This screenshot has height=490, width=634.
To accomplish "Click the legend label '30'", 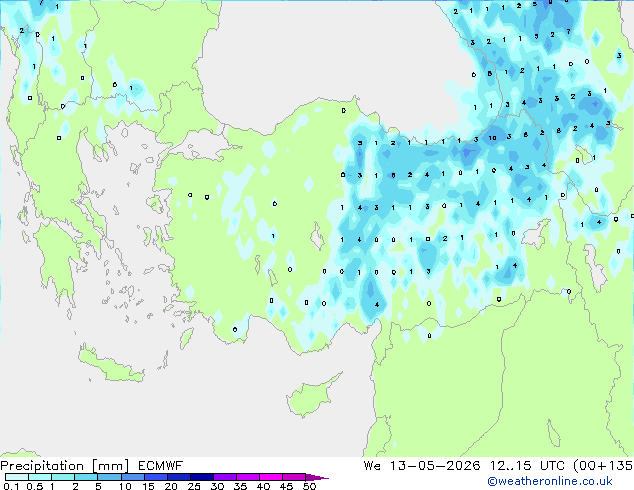I will (x=217, y=486).
